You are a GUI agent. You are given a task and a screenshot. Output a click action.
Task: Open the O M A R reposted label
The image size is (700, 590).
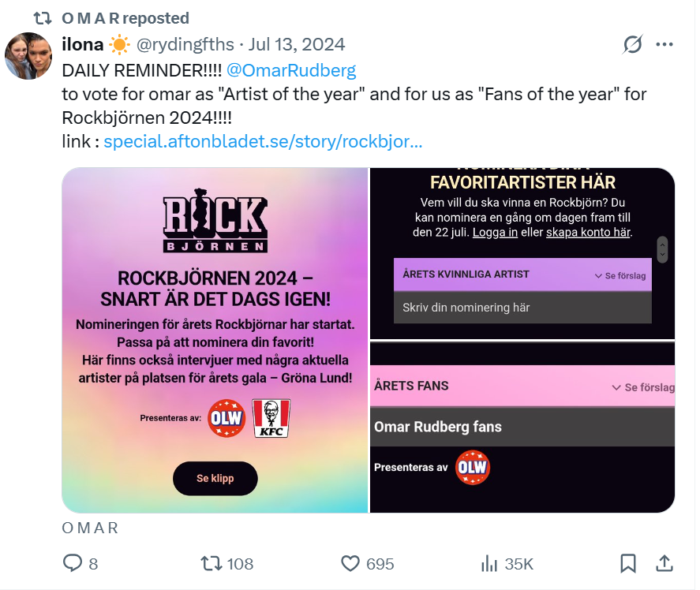tap(125, 18)
